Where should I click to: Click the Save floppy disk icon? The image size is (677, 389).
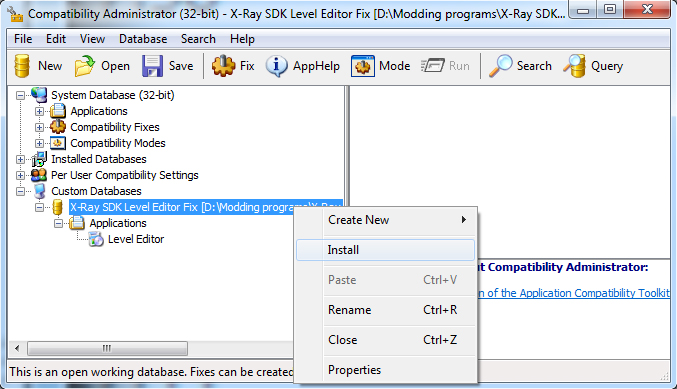(152, 66)
